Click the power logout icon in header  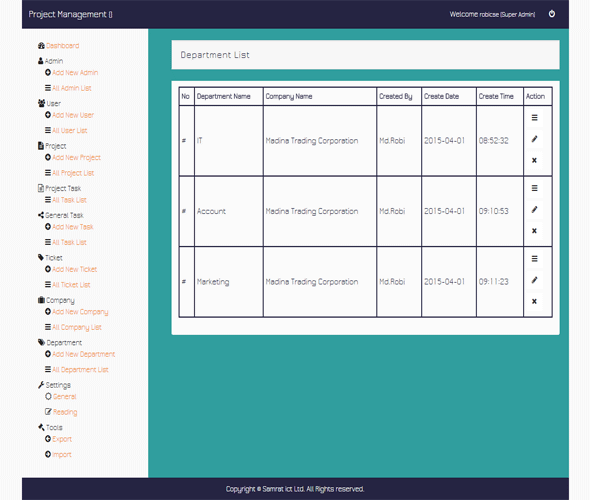pyautogui.click(x=552, y=14)
